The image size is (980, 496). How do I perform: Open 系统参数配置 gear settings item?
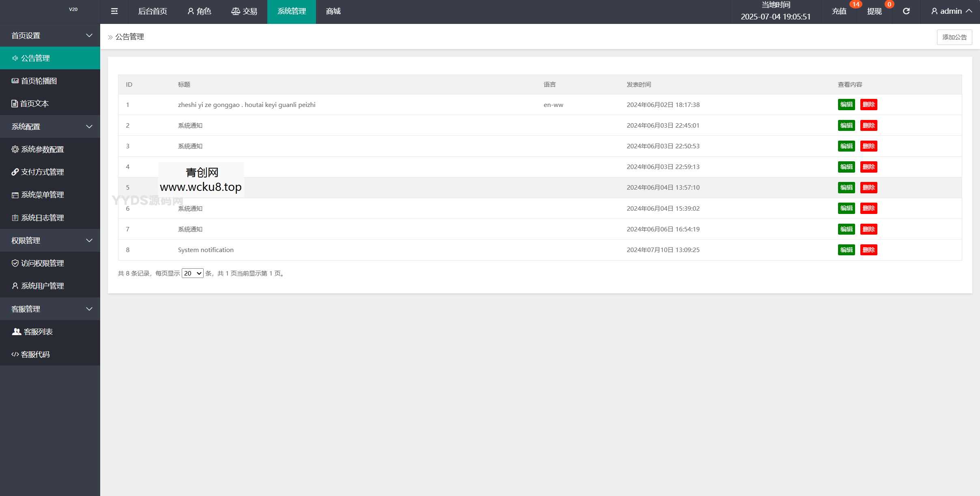click(42, 149)
